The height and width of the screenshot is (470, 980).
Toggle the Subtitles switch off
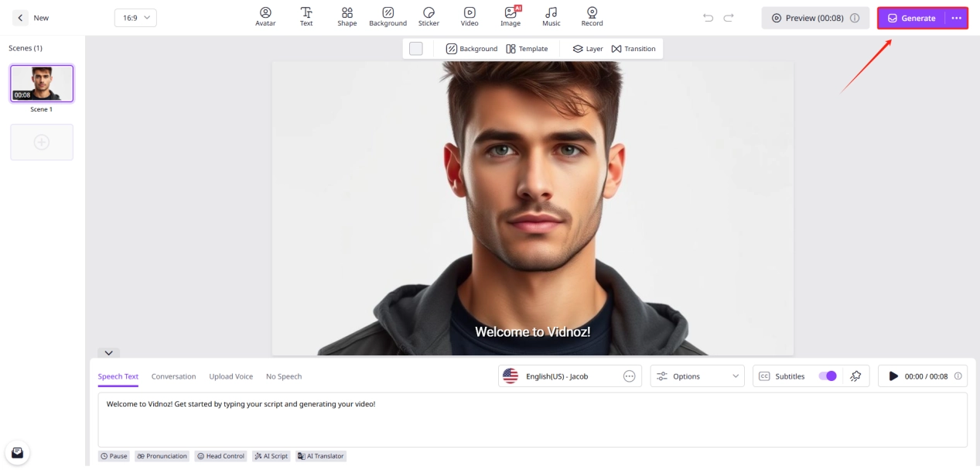827,376
